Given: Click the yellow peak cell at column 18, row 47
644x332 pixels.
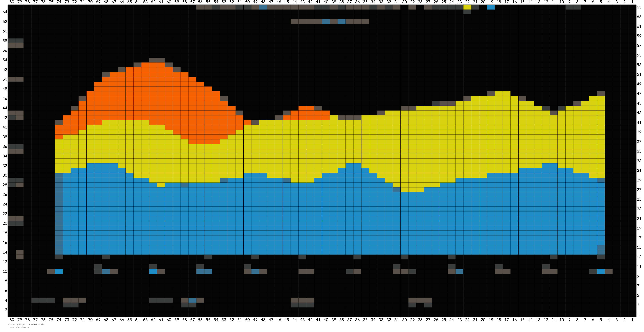Looking at the screenshot, I should tap(499, 94).
